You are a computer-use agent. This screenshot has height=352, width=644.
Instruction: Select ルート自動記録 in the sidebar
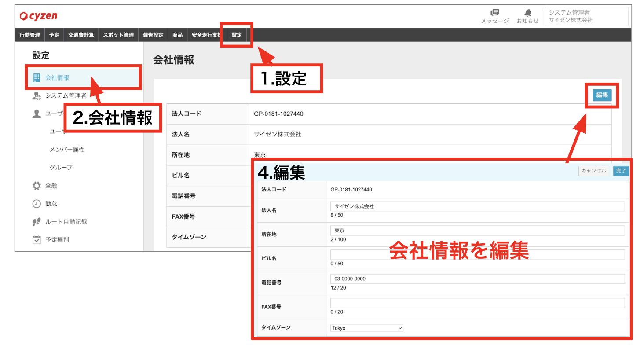66,222
